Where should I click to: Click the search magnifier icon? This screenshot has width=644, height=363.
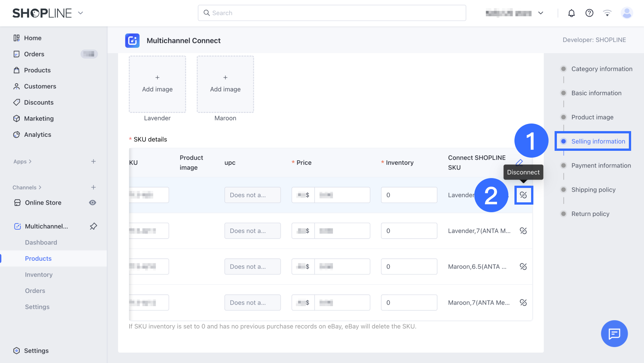[x=206, y=13]
